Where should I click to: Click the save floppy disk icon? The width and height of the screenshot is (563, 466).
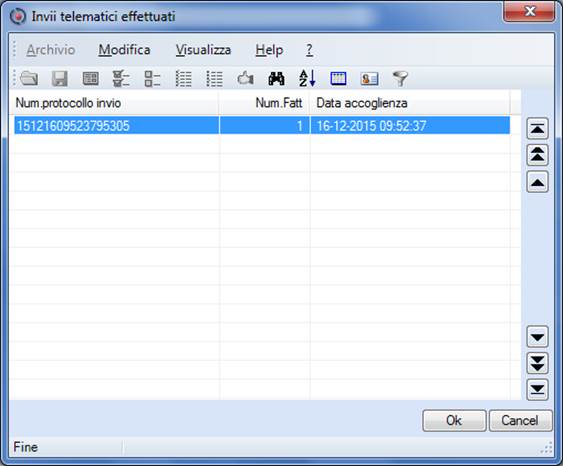coord(60,78)
